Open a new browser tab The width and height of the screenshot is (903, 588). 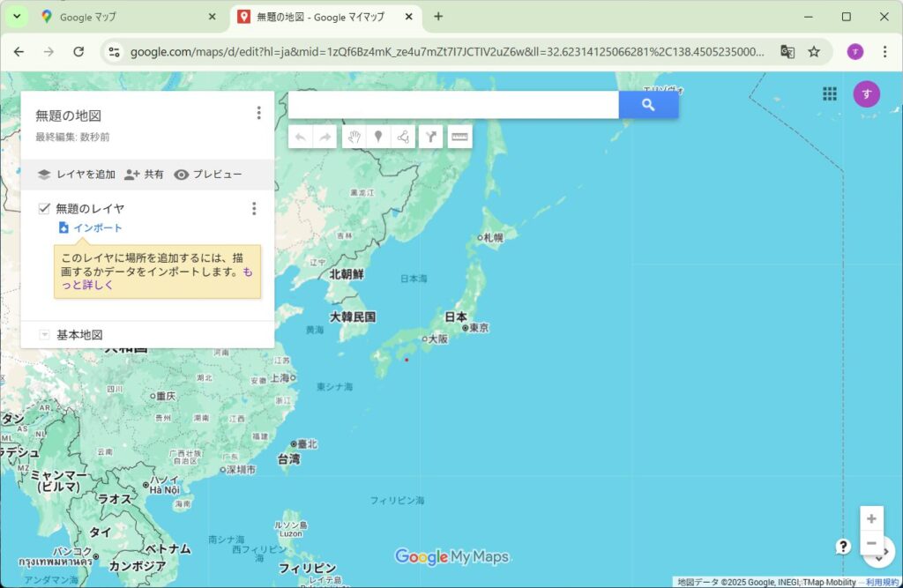(438, 17)
